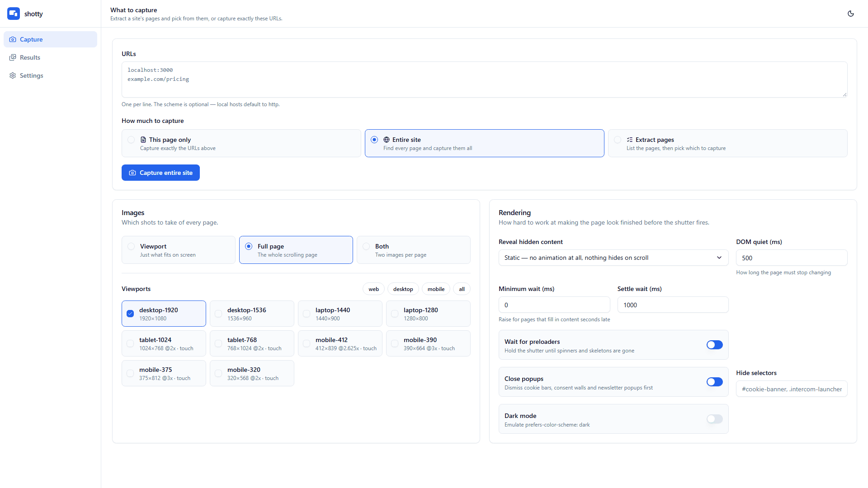Viewport: 868px width, 488px height.
Task: Toggle the Close popups switch
Action: pyautogui.click(x=714, y=382)
